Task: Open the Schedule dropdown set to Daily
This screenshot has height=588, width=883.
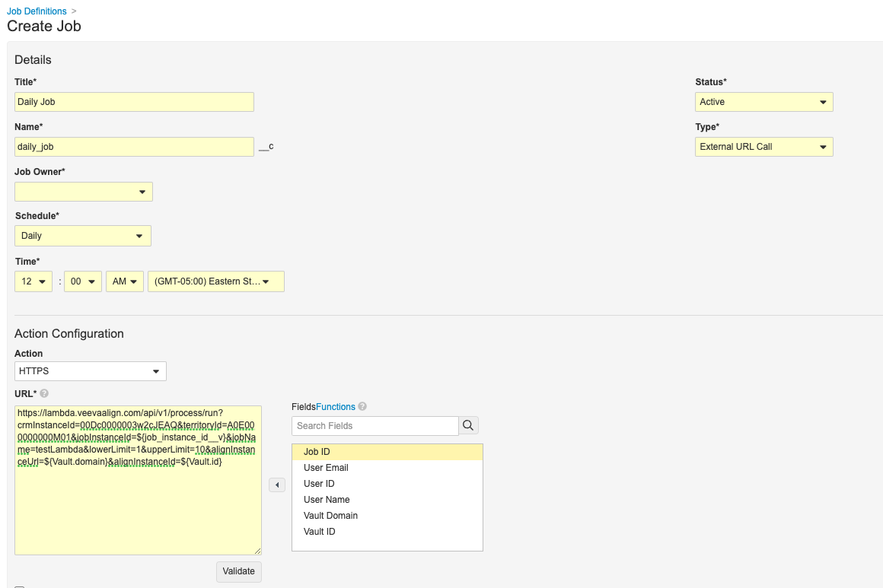Action: (x=83, y=236)
